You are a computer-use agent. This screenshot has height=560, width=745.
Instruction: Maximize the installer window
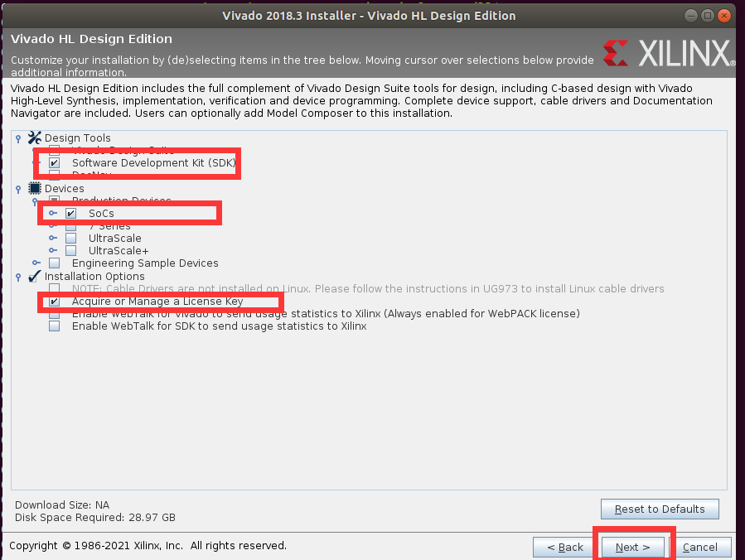[708, 16]
